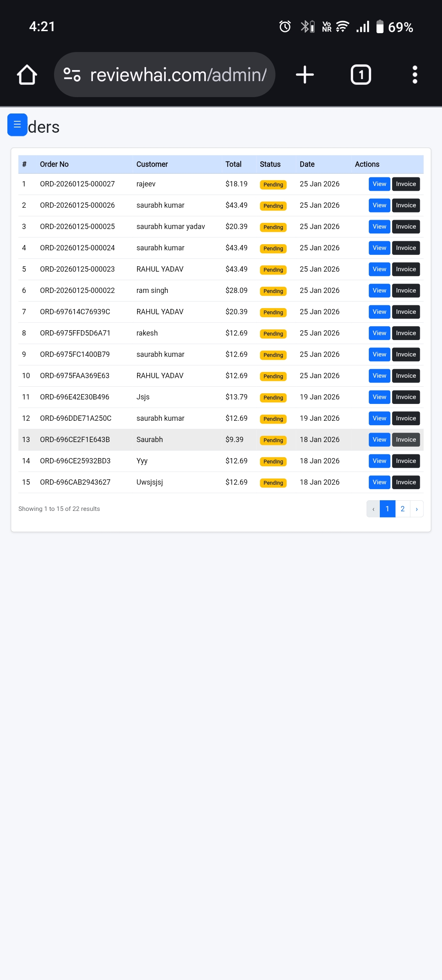This screenshot has width=442, height=980.
Task: View Saurabh's $9.39 order
Action: click(x=379, y=440)
